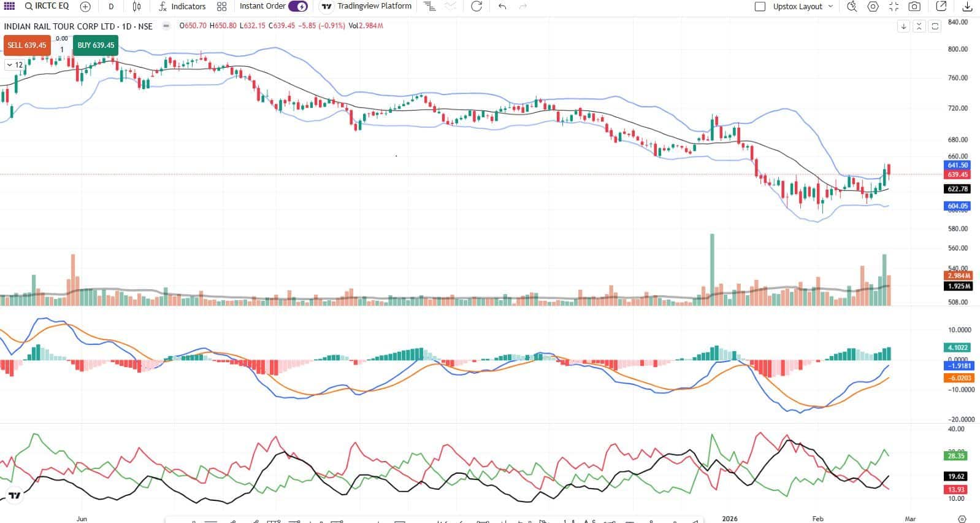
Task: Toggle the Instant Order switch
Action: point(297,6)
